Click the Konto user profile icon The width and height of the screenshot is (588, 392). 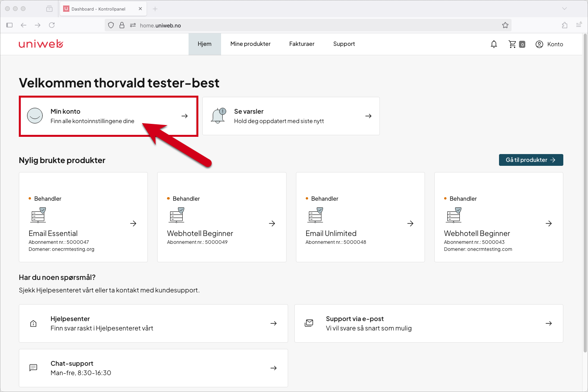[539, 44]
